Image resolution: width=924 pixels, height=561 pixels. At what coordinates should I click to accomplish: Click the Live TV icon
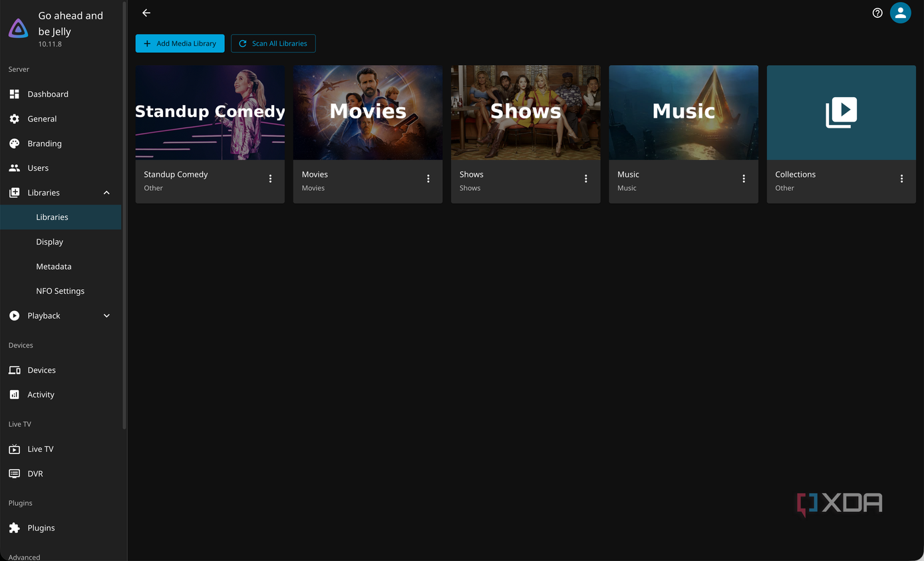[14, 449]
